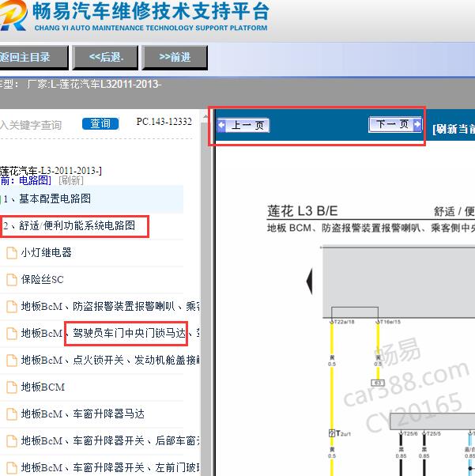Click the file icon beside 地板BCM
The width and height of the screenshot is (475, 476).
12,387
